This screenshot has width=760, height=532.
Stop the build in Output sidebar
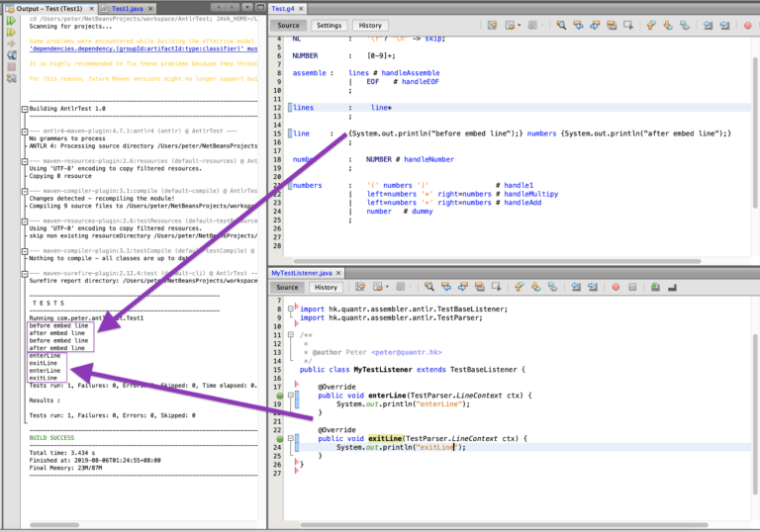coord(11,67)
